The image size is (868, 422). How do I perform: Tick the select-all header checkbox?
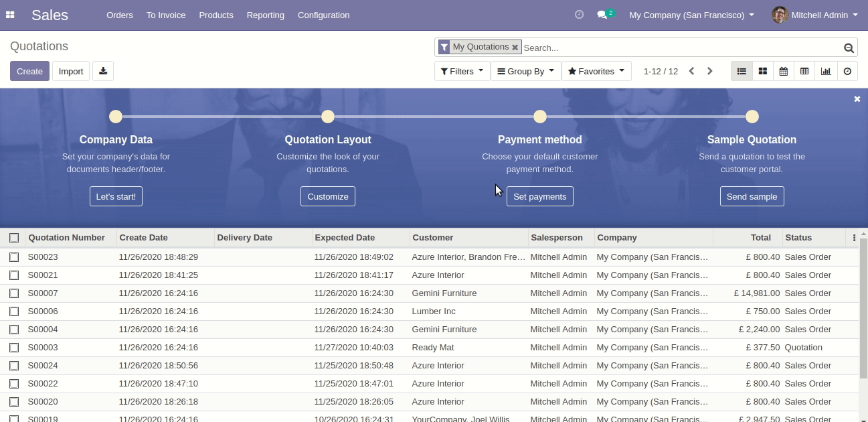[x=14, y=238]
